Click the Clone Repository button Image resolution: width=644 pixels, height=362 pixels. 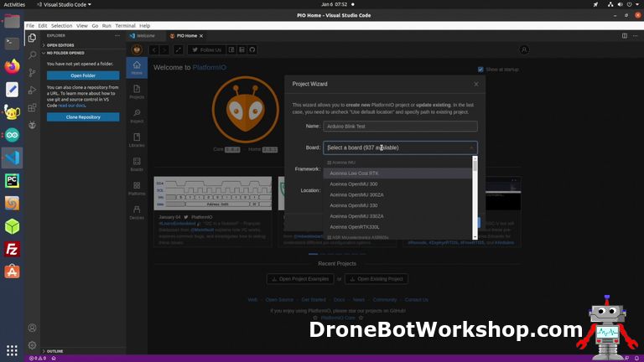coord(83,117)
